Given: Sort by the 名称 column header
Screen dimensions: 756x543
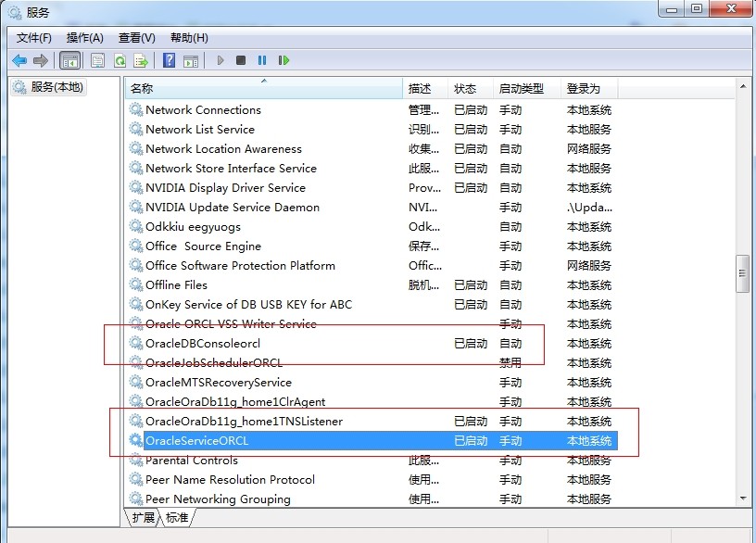Looking at the screenshot, I should pos(264,89).
